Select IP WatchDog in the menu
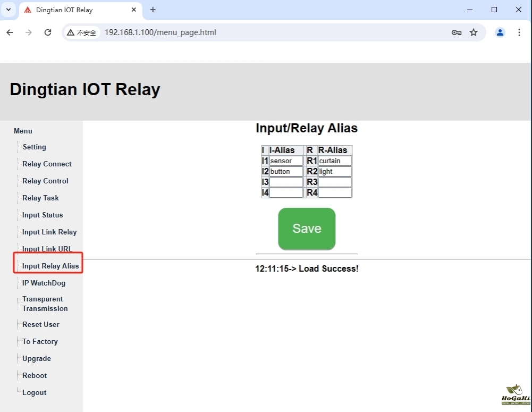 coord(44,283)
